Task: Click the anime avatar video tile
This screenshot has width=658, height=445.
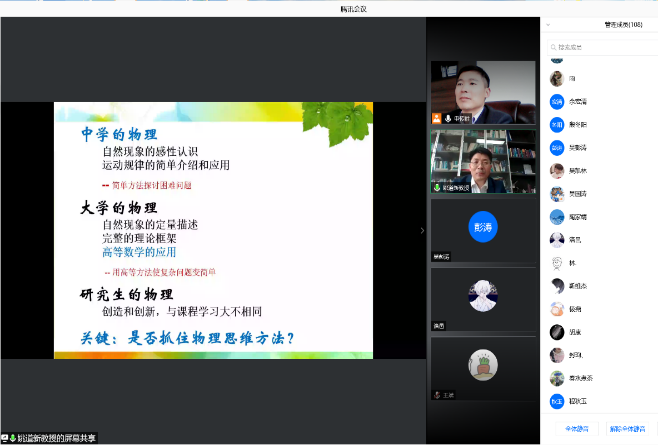Action: pos(483,295)
